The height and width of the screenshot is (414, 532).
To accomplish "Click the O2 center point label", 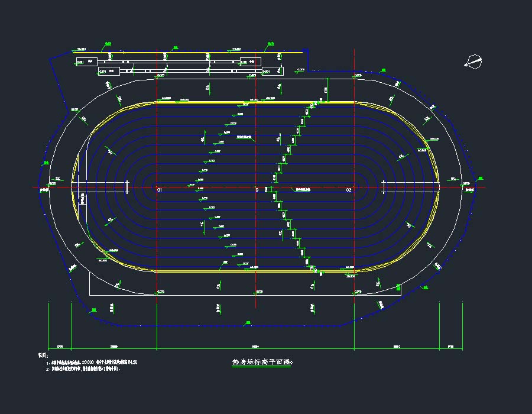I will 349,190.
